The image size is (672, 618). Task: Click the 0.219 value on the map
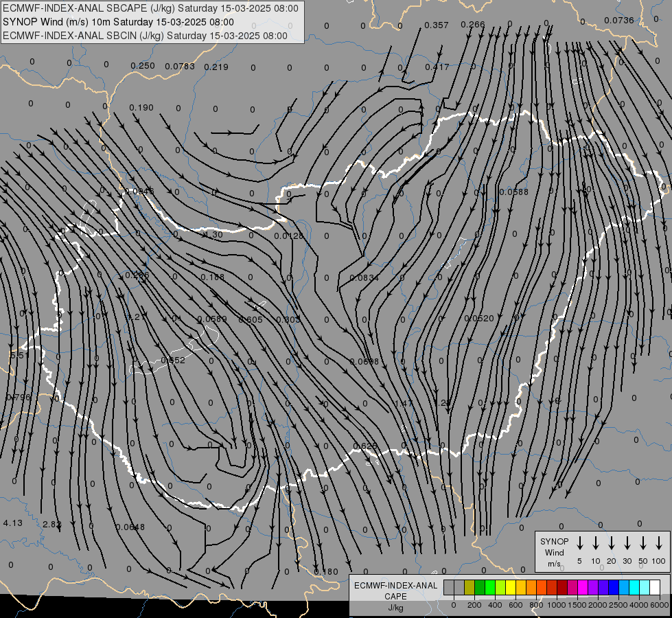coord(216,67)
